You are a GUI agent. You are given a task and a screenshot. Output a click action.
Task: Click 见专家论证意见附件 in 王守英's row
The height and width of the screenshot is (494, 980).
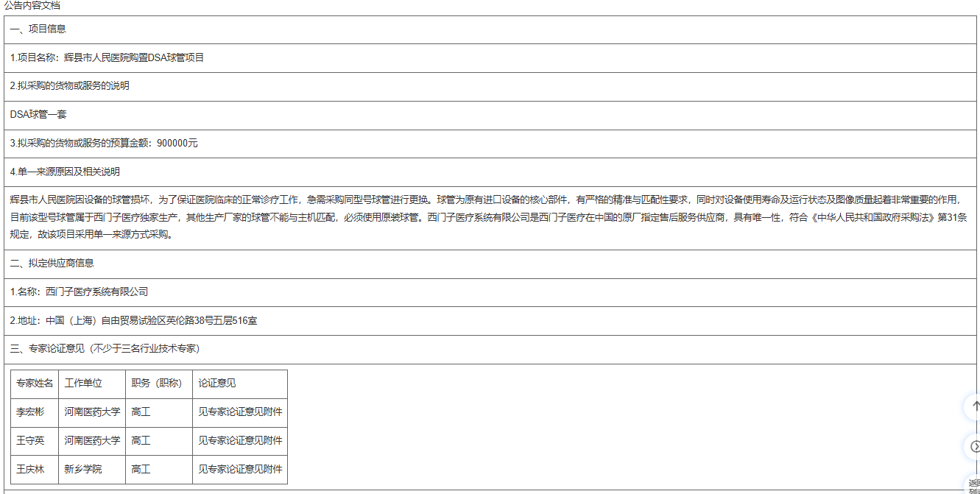pos(240,441)
